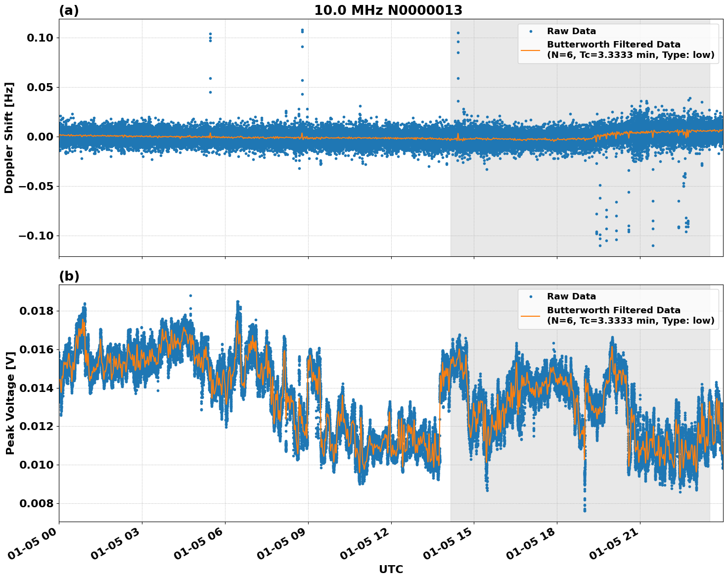Toggle visibility of Raw Data in top legend
Screen dimensions: 728x580
(x=559, y=31)
